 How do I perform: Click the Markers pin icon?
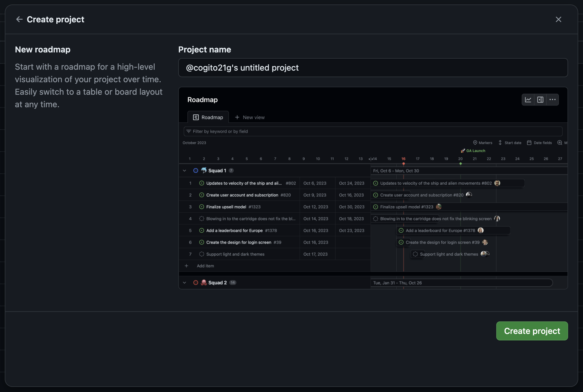tap(475, 143)
